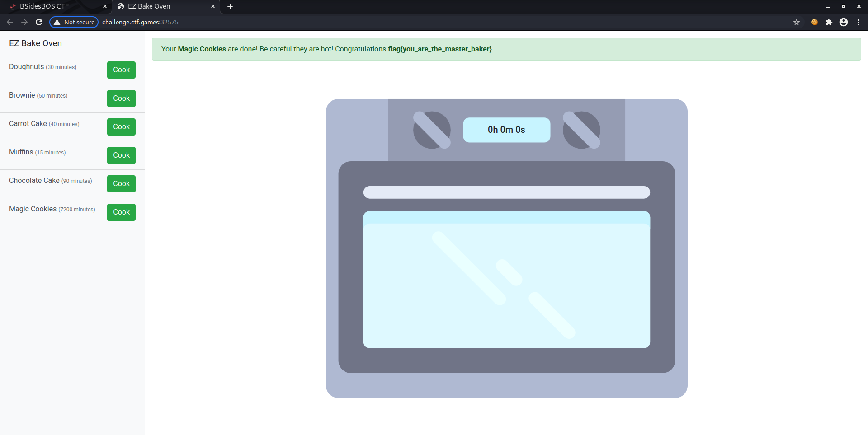Click the browser back arrow
The image size is (868, 435).
click(x=10, y=22)
